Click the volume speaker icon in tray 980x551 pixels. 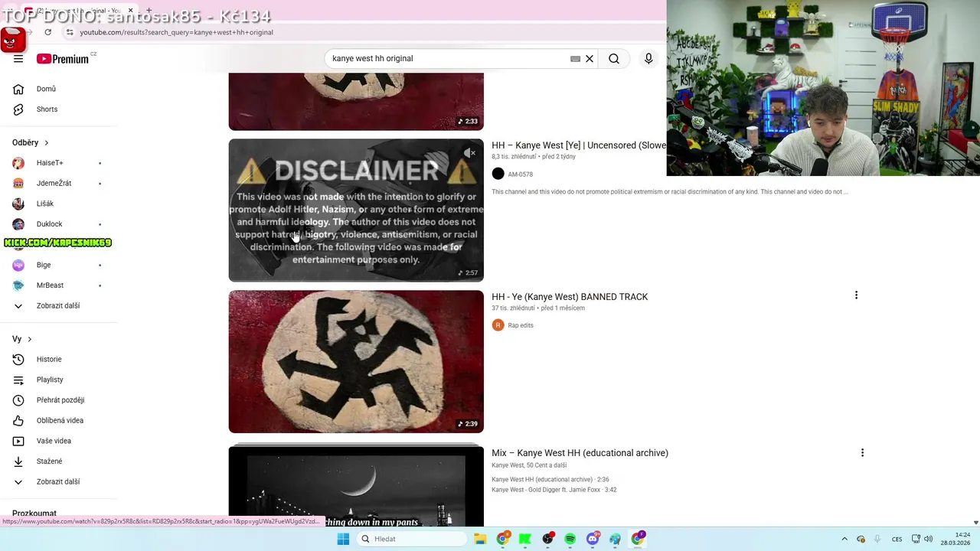[928, 539]
